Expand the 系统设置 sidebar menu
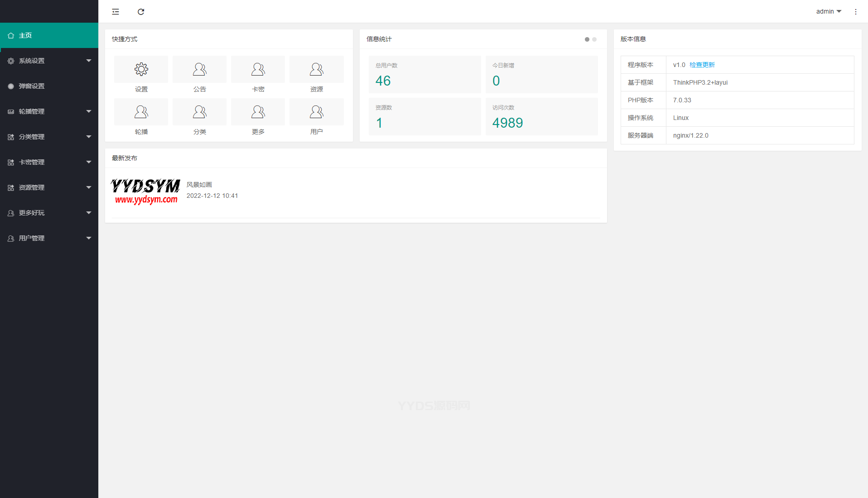The height and width of the screenshot is (498, 868). [x=49, y=61]
